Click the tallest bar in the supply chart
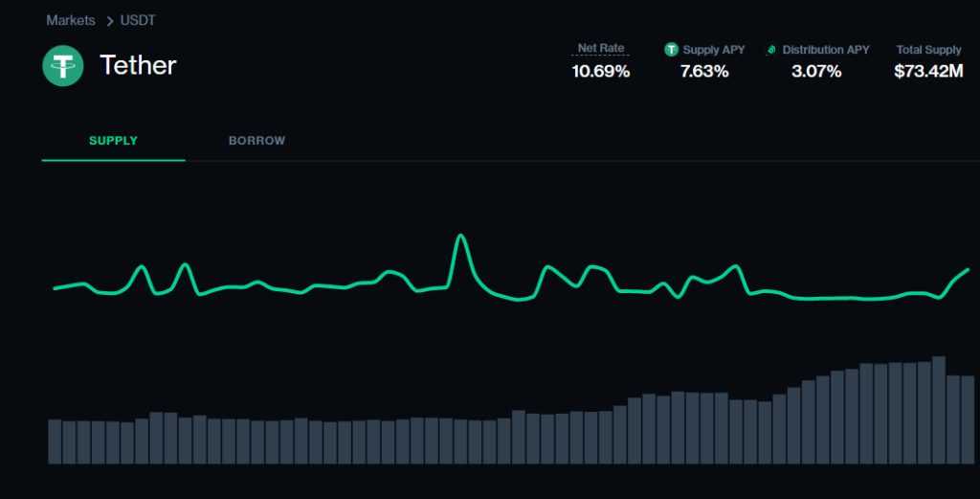The width and height of the screenshot is (980, 499). (939, 410)
